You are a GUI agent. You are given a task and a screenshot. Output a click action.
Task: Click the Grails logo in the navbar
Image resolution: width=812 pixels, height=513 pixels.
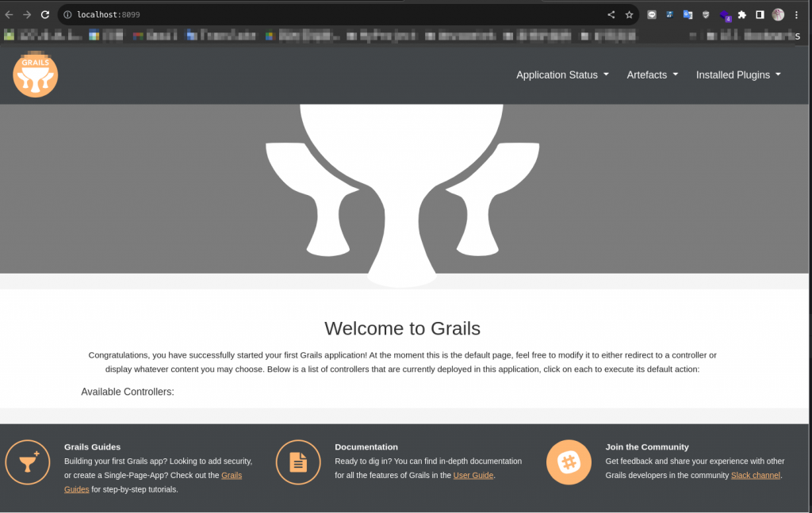point(35,75)
